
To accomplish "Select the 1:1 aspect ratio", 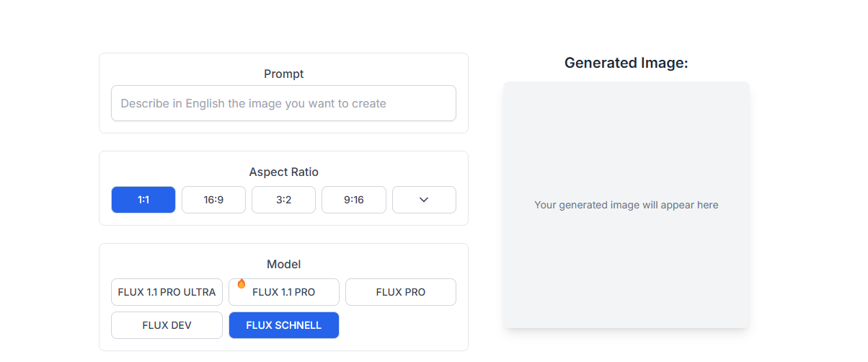I will [143, 200].
